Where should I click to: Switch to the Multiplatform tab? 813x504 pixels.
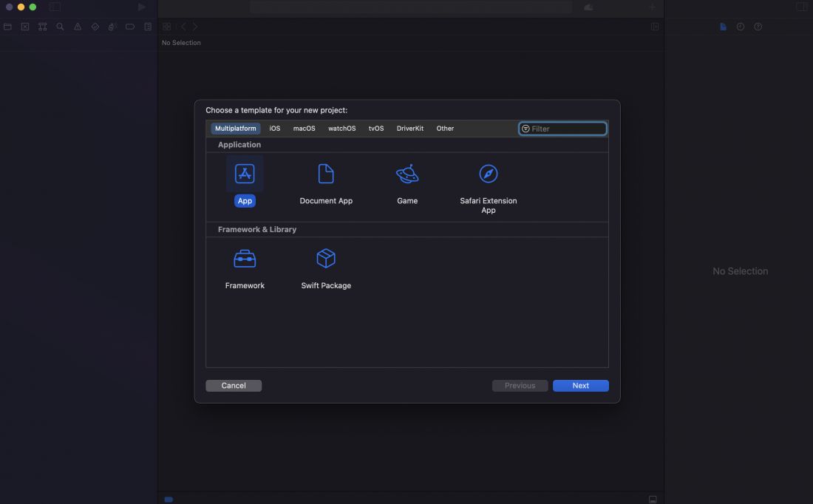tap(235, 129)
